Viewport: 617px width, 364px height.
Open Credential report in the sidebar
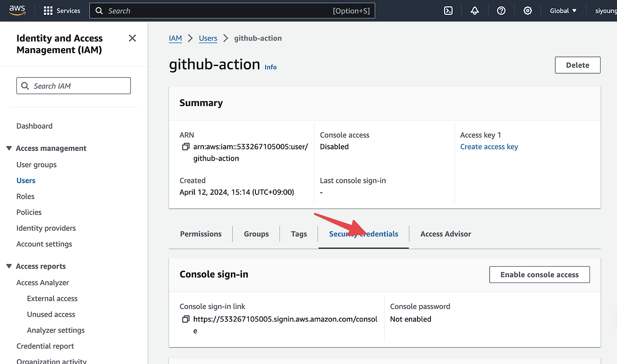click(45, 346)
